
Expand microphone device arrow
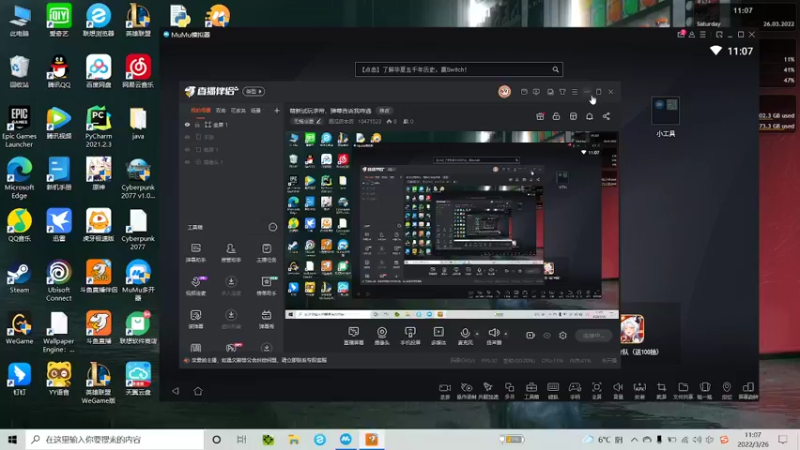477,334
